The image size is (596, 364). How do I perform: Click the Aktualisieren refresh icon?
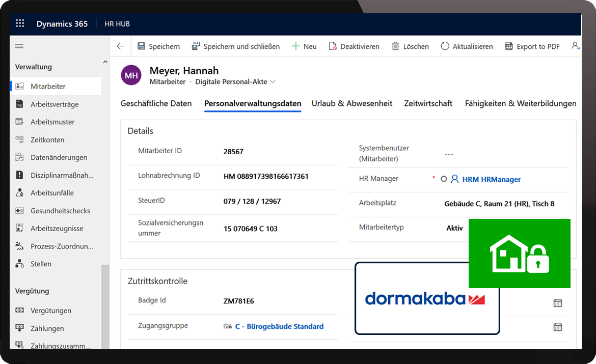pyautogui.click(x=445, y=46)
